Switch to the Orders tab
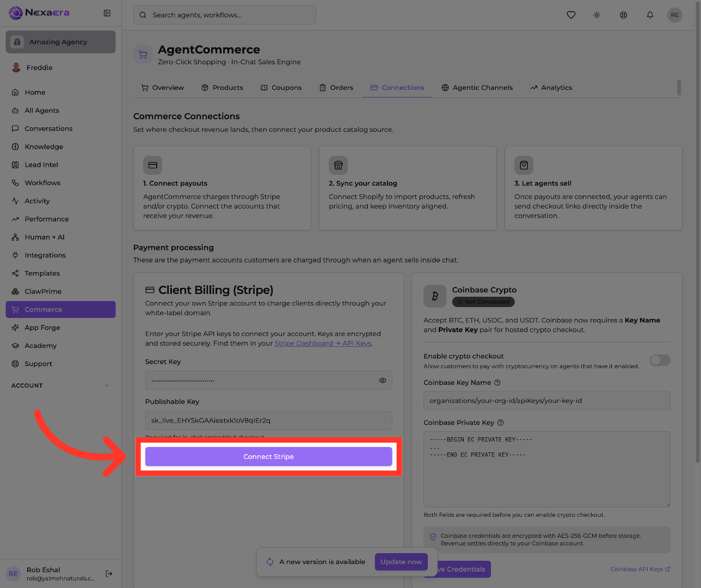 (336, 88)
